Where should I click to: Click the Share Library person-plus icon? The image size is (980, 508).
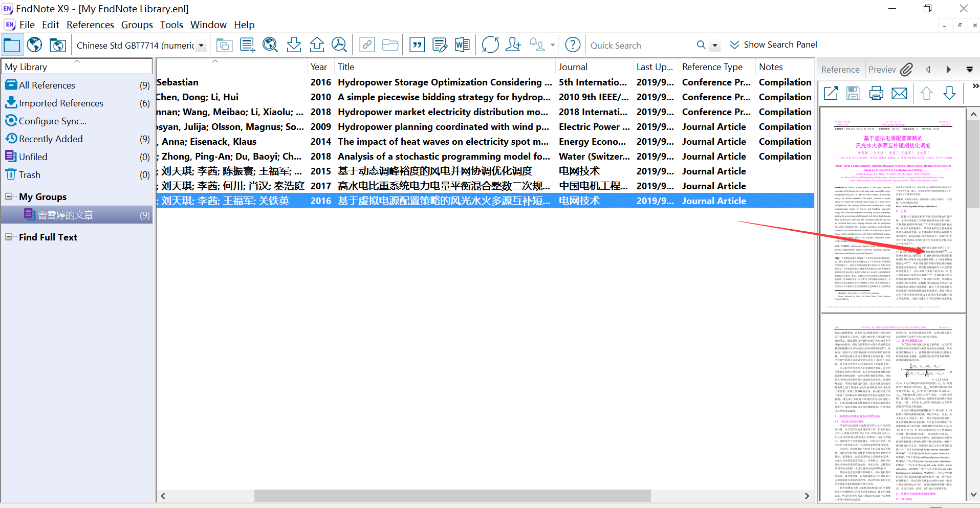(x=513, y=45)
